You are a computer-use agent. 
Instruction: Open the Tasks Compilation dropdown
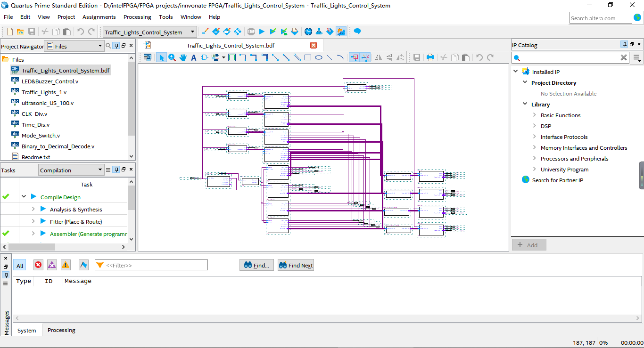[x=71, y=170]
